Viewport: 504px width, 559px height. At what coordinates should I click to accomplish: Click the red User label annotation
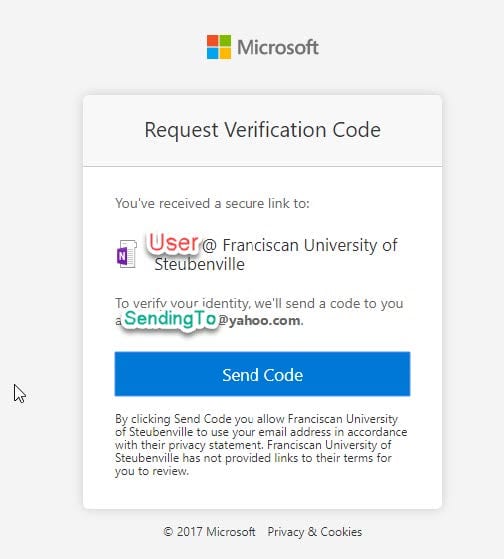click(x=173, y=242)
